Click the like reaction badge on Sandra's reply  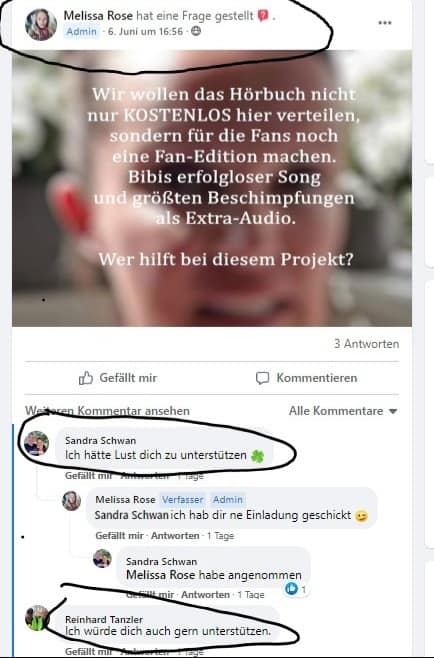click(295, 589)
